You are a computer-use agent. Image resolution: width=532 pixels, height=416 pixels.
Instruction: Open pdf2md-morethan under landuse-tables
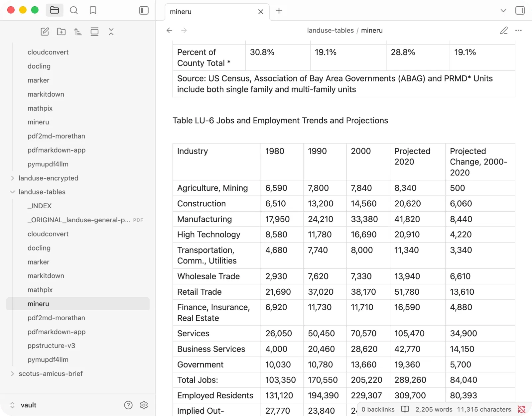[56, 318]
